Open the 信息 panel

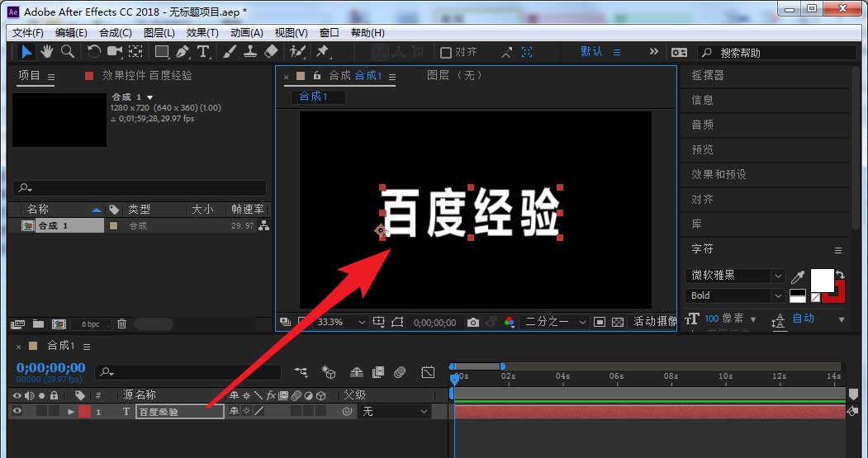703,100
